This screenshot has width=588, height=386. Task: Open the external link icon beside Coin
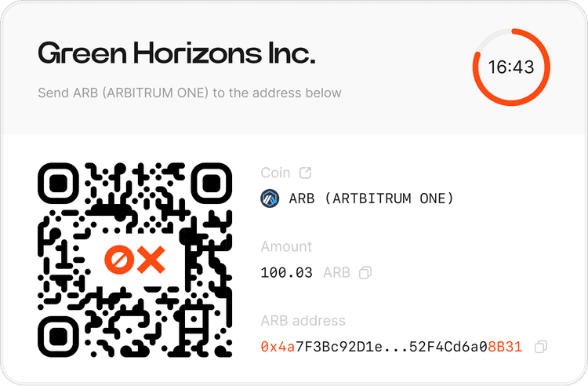click(x=305, y=173)
